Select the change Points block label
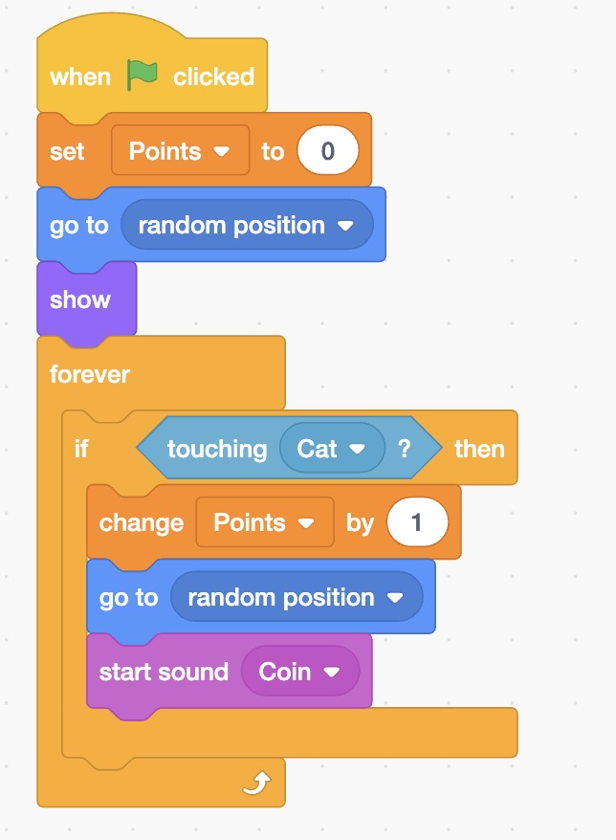The height and width of the screenshot is (840, 616). click(x=142, y=523)
